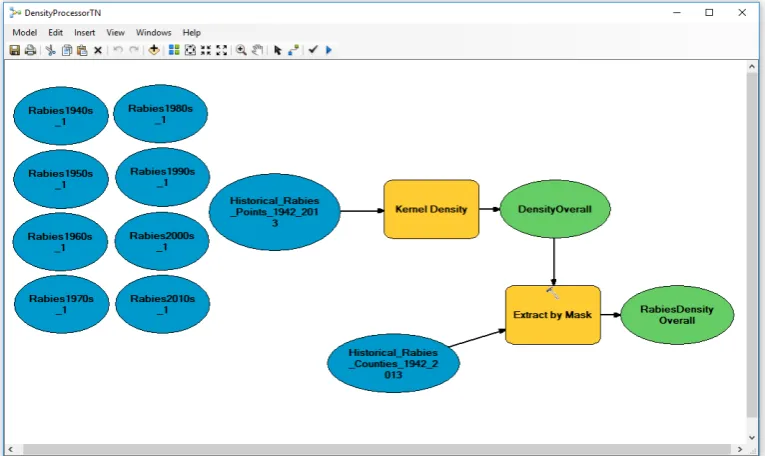Add data or tool with the plus icon
This screenshot has width=765, height=456.
154,50
